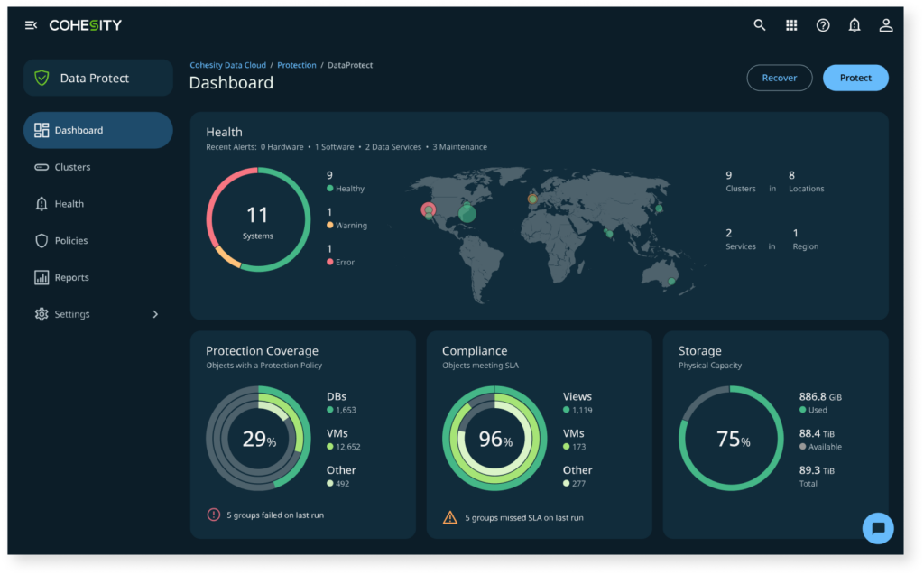Click the Cohesity logo
This screenshot has width=924, height=575.
click(x=87, y=25)
